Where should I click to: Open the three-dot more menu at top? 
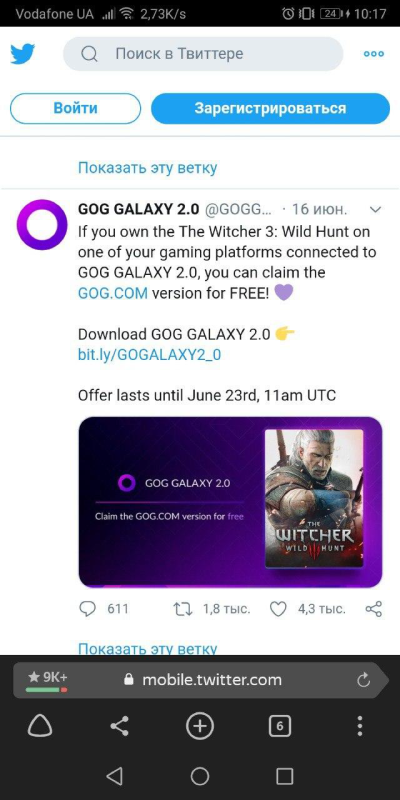pyautogui.click(x=373, y=54)
